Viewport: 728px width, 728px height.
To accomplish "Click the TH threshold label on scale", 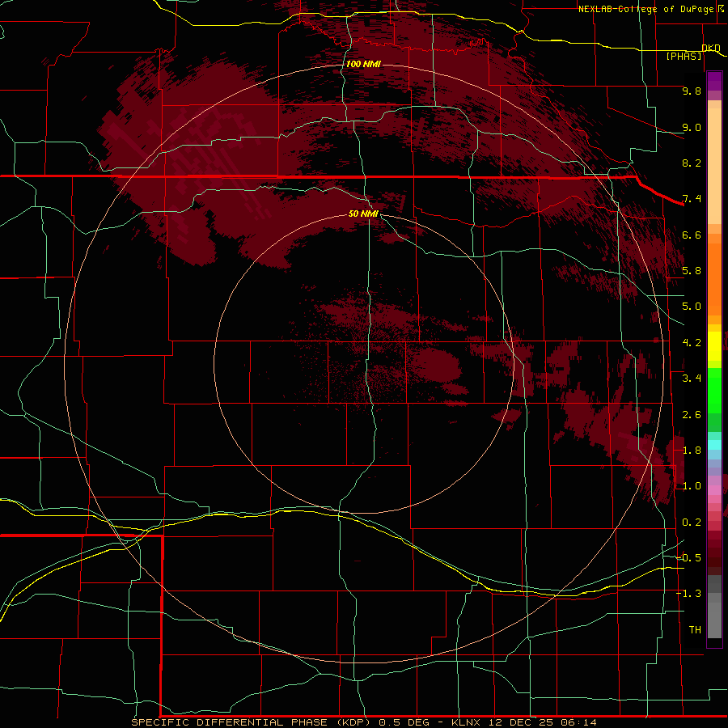I will (695, 630).
